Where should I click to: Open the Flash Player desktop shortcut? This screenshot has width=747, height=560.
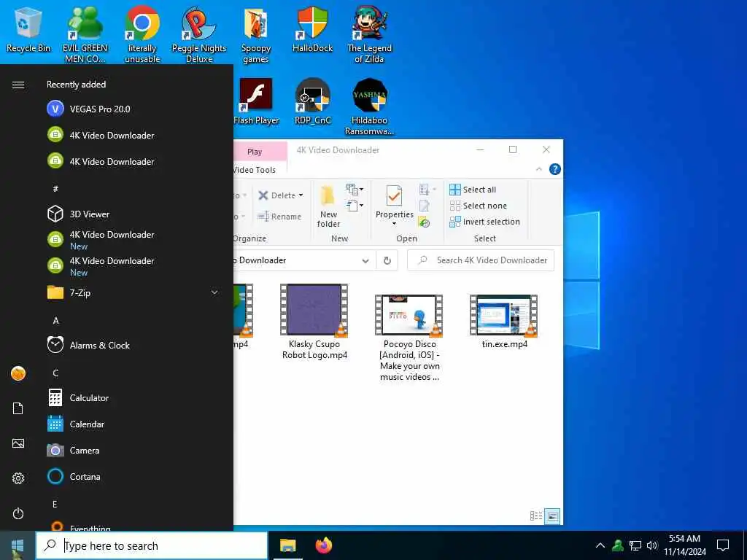pyautogui.click(x=256, y=101)
